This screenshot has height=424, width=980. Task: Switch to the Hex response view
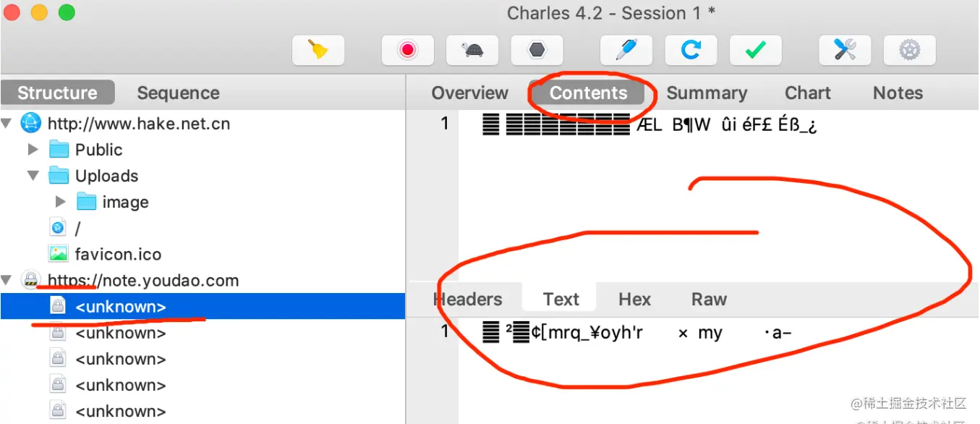(634, 300)
